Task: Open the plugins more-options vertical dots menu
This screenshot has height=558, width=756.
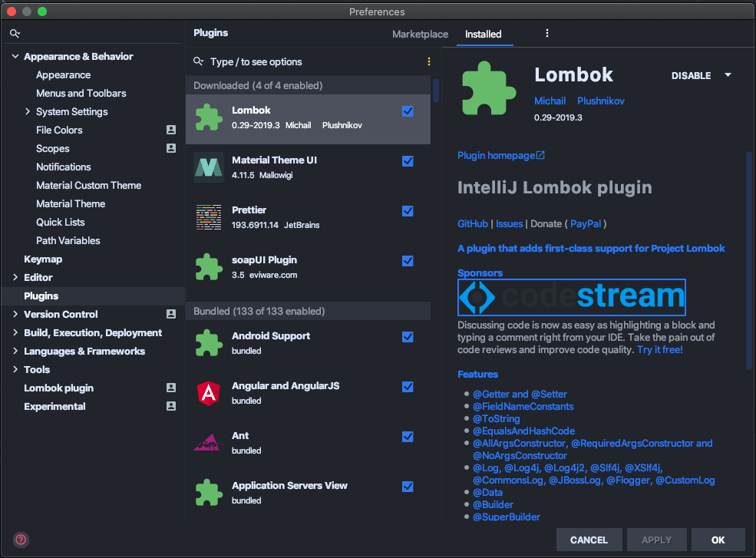Action: coord(546,33)
